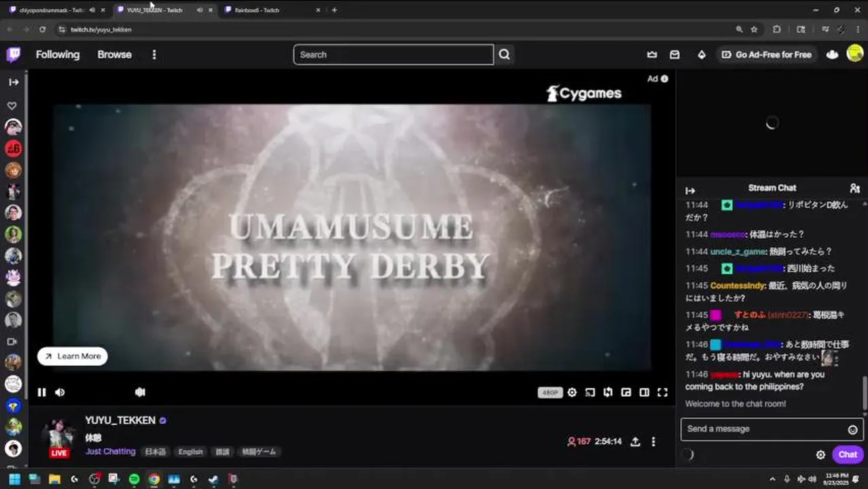Screen dimensions: 868x489
Task: Open the streamer's LIVE avatar thumbnail
Action: pos(59,437)
